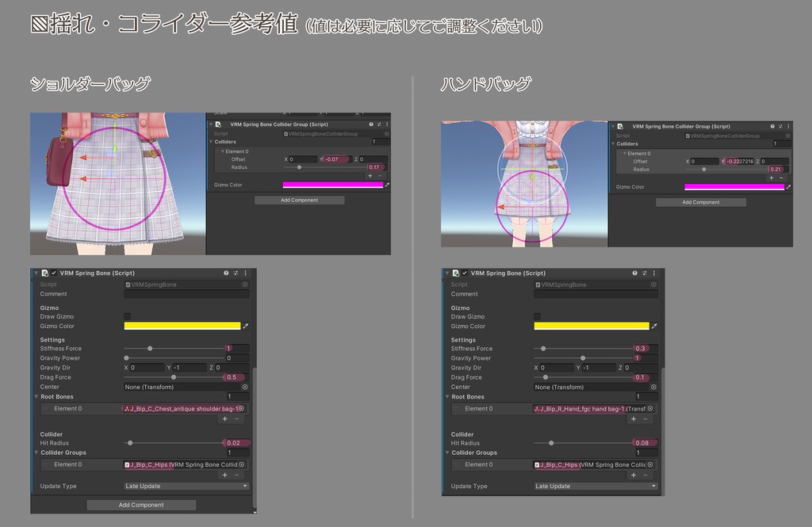
Task: Click Comment field in shoulder bag Spring Bone
Action: tap(186, 294)
